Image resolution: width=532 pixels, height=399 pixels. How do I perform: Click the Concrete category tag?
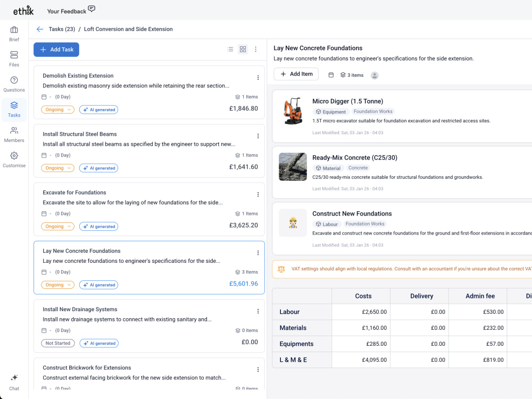click(x=358, y=168)
